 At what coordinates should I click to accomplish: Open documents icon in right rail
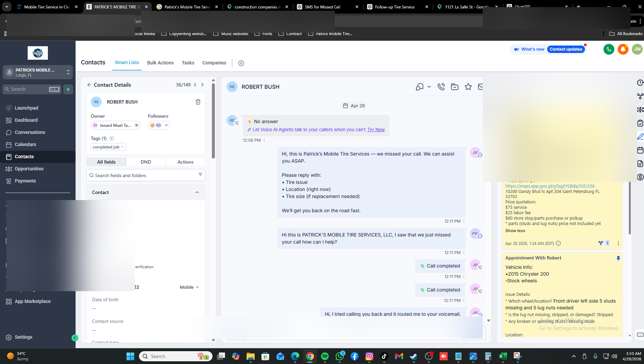(x=640, y=164)
